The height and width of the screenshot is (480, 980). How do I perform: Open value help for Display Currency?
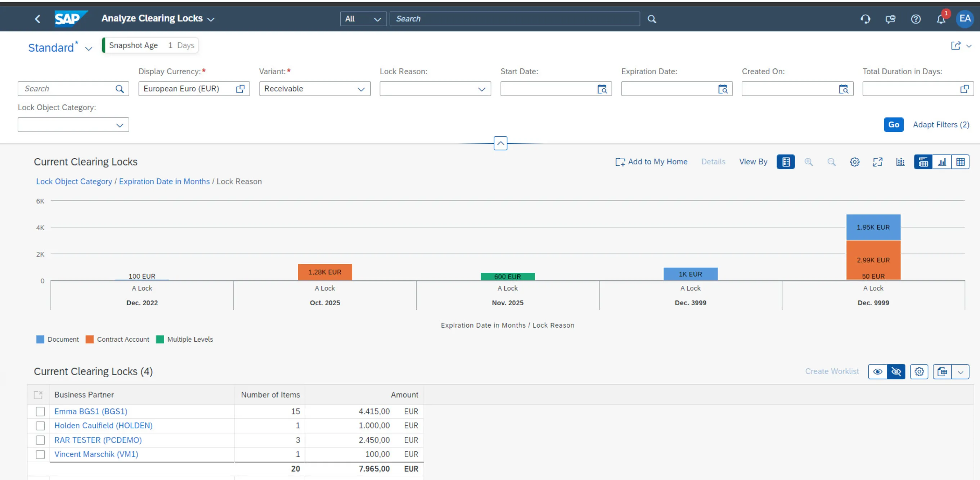(x=240, y=89)
